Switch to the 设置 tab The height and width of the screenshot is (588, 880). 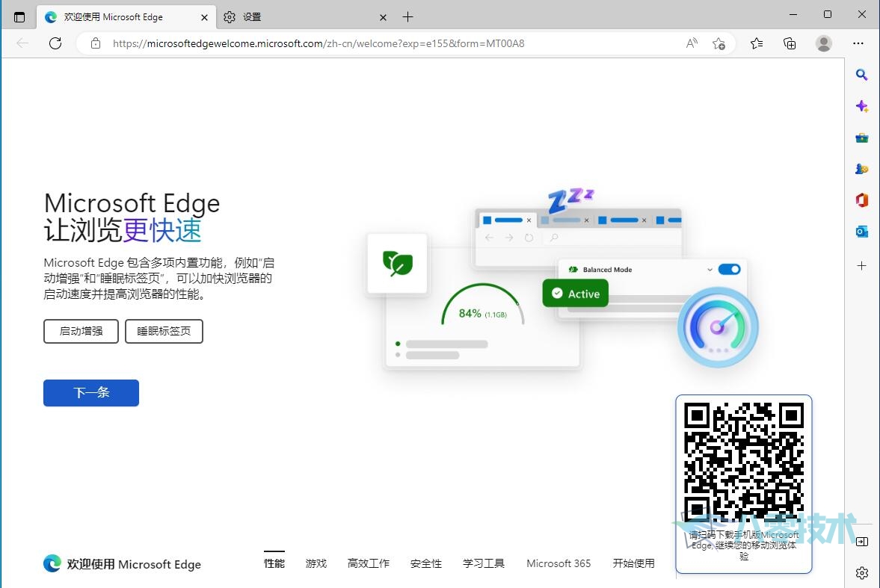coord(304,17)
